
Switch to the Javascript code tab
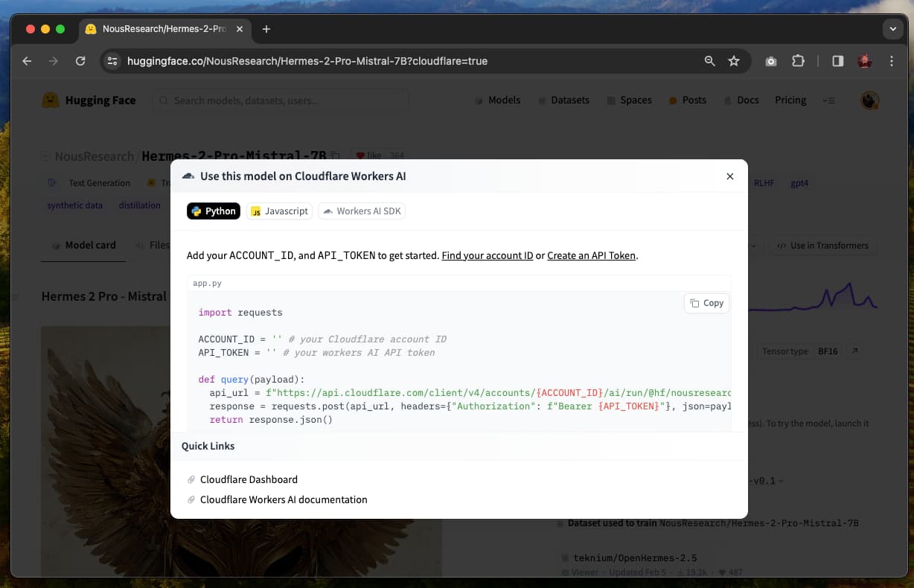tap(279, 211)
